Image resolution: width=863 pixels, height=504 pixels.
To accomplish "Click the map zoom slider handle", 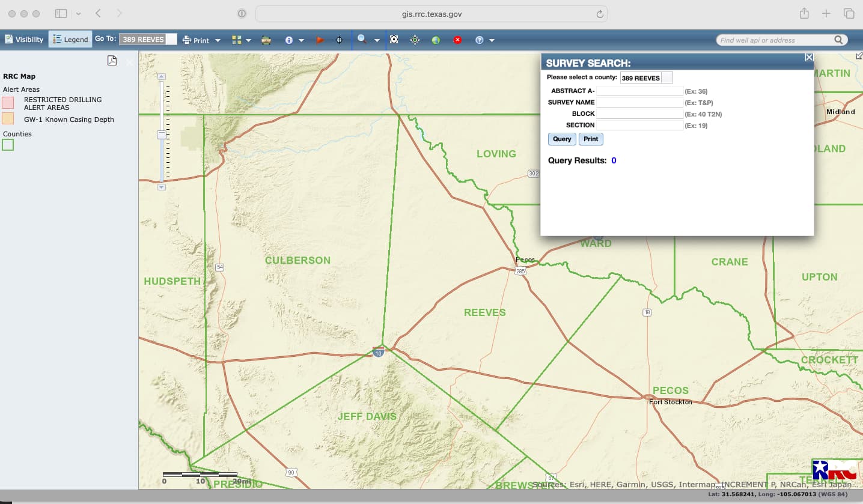I will [161, 135].
